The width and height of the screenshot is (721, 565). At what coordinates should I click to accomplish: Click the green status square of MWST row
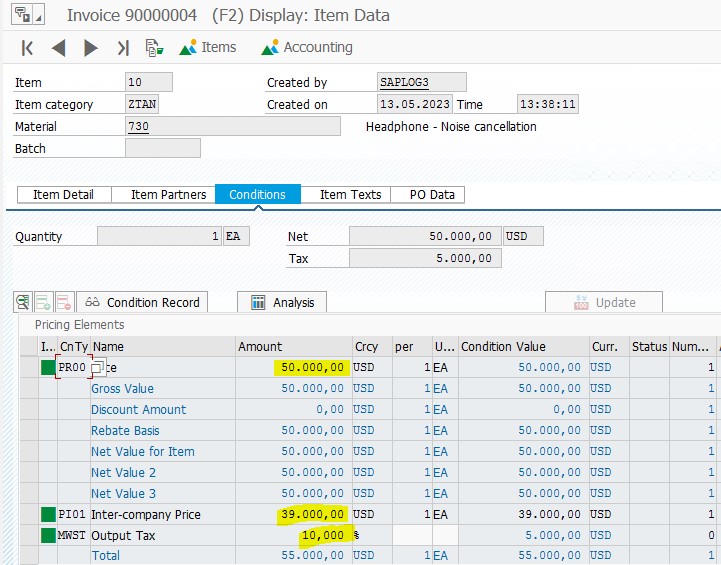pos(48,536)
